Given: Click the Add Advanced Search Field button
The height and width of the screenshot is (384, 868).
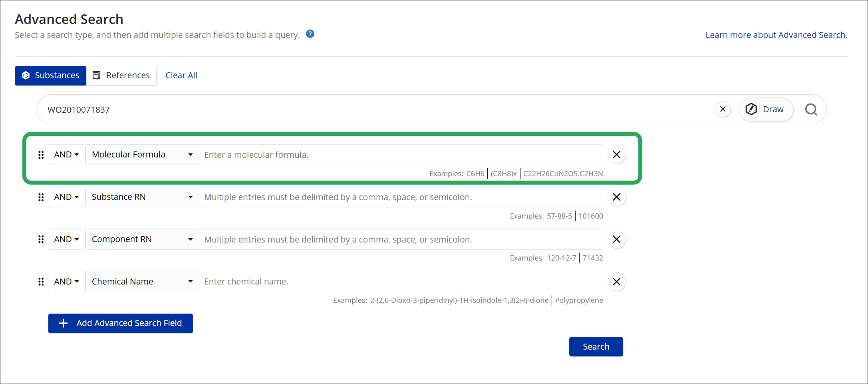Looking at the screenshot, I should (x=121, y=323).
